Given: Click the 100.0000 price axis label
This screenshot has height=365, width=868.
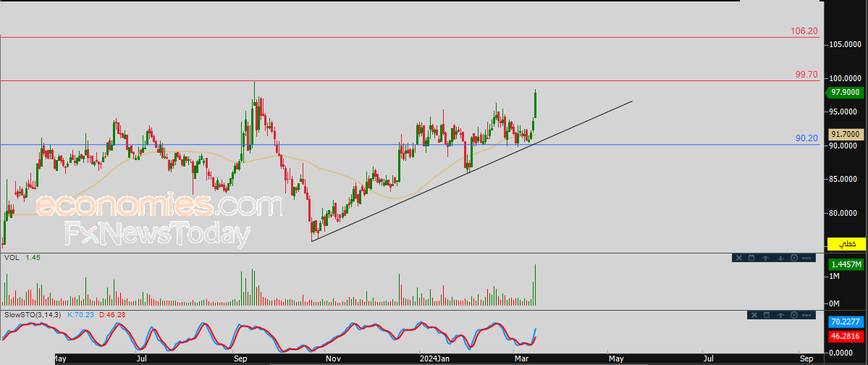Looking at the screenshot, I should 846,79.
